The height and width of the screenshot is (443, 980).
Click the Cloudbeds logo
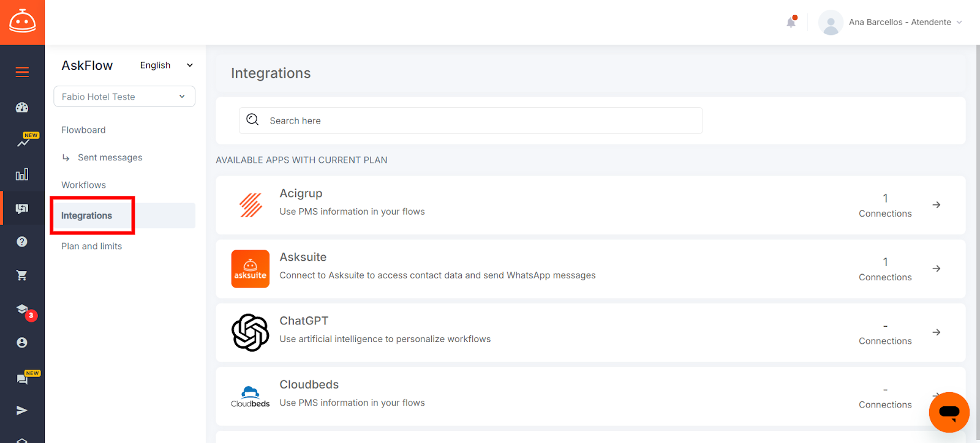click(251, 396)
